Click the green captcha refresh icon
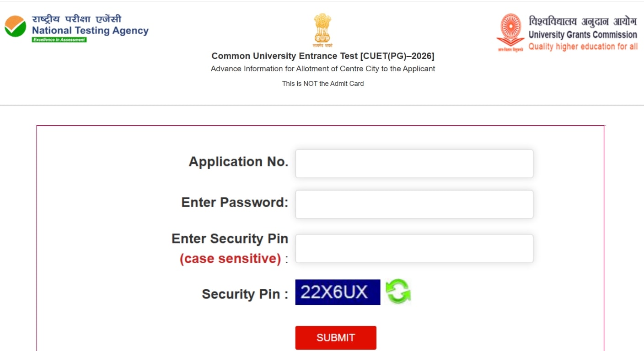This screenshot has height=351, width=644. pyautogui.click(x=398, y=292)
